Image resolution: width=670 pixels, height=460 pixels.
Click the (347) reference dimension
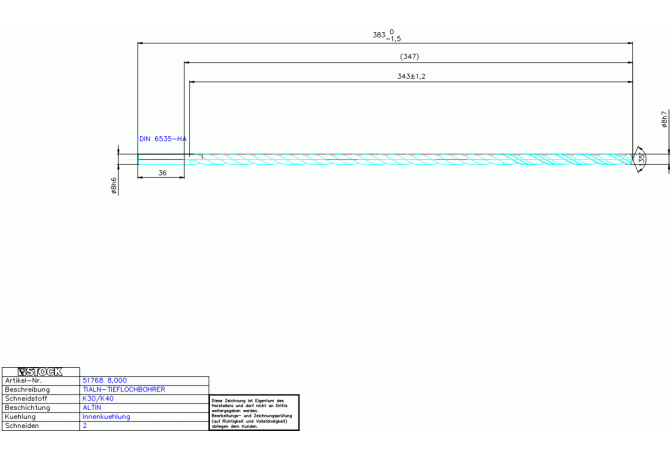click(x=409, y=57)
